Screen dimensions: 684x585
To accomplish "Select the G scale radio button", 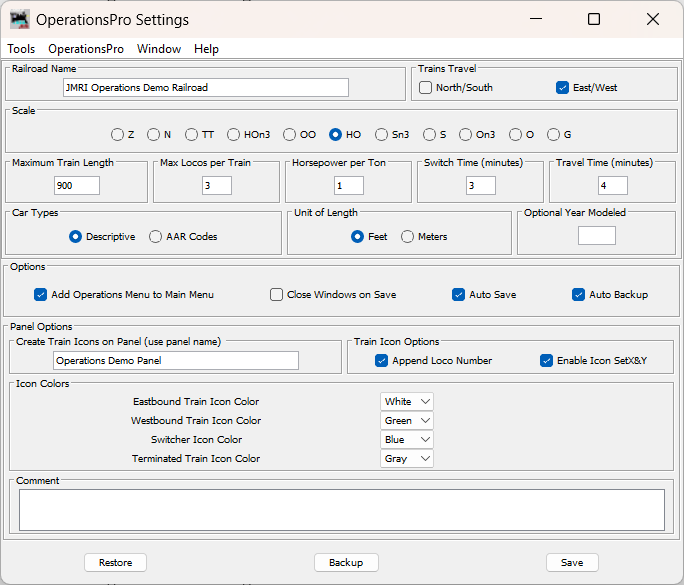I will (x=553, y=134).
